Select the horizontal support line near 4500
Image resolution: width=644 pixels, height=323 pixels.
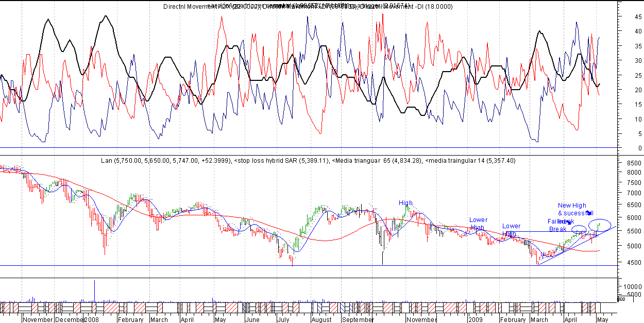(x=309, y=266)
